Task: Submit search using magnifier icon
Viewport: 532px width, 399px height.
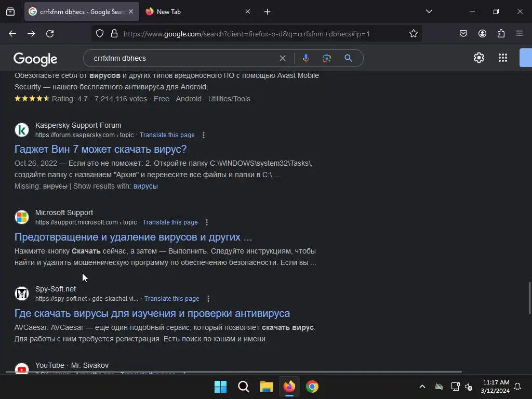Action: pyautogui.click(x=348, y=58)
